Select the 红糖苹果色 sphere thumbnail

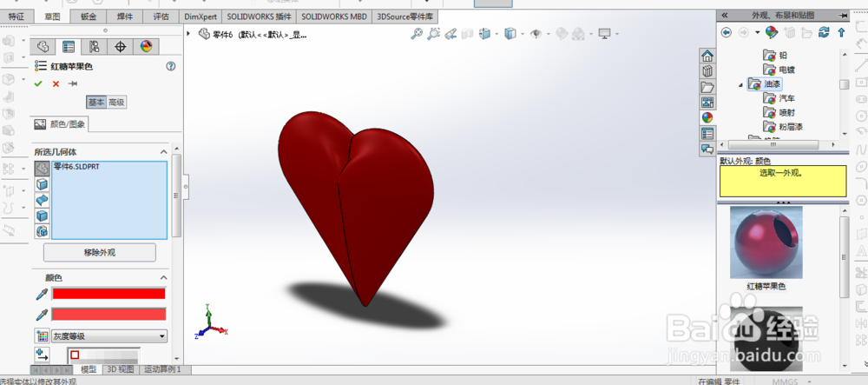[x=766, y=242]
